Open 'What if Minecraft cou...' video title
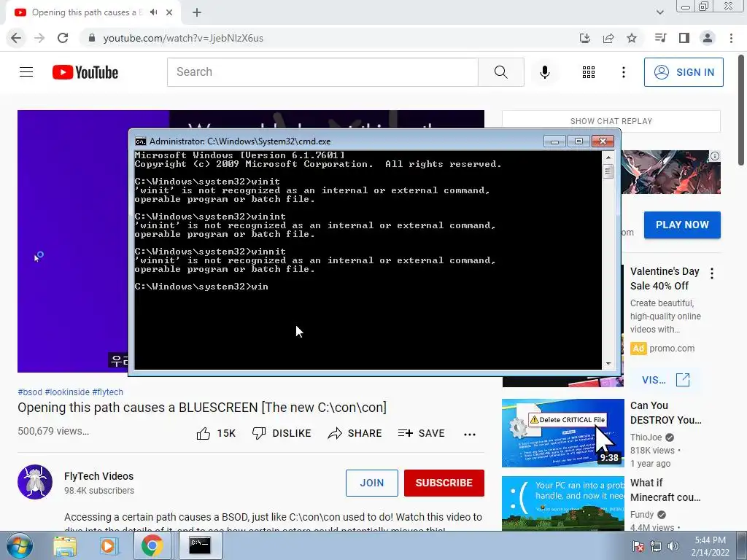747x560 pixels. pos(665,490)
